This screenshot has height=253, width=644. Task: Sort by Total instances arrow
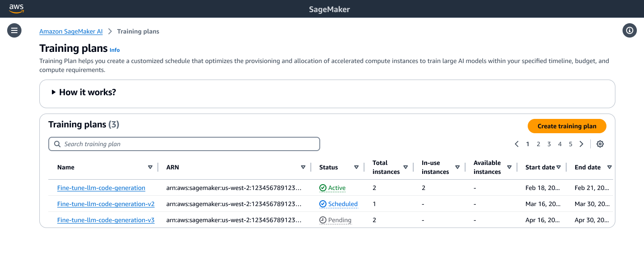pyautogui.click(x=406, y=167)
